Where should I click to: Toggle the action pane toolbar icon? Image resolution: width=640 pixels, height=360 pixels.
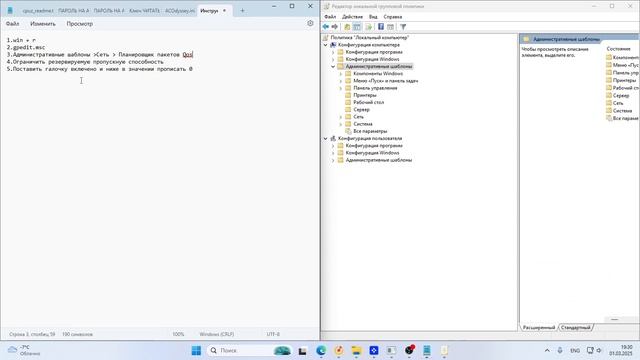390,27
